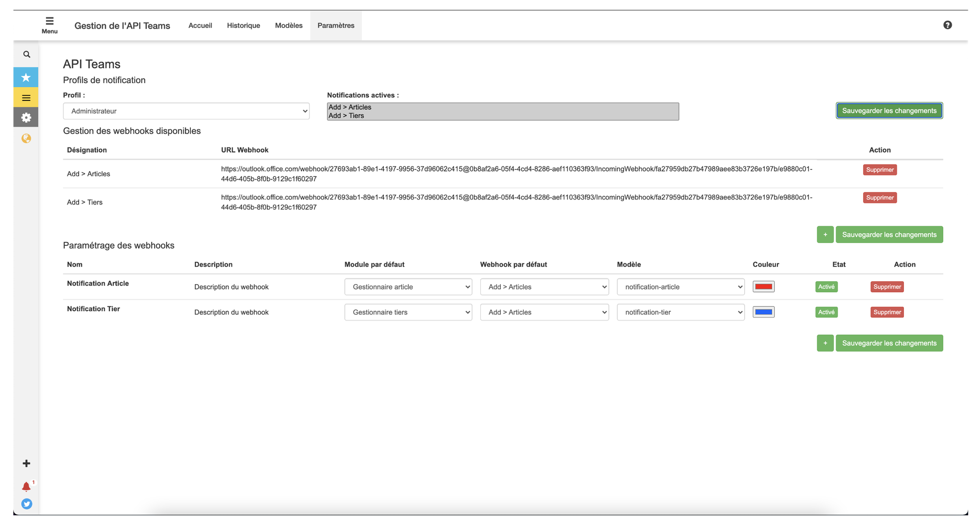Click the plus icon in left sidebar
The height and width of the screenshot is (526, 980).
point(27,463)
